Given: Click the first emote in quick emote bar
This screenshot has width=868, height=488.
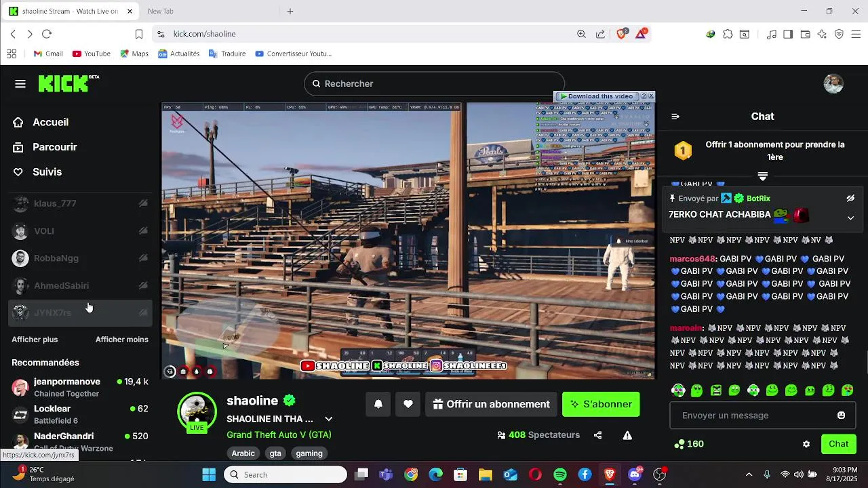Looking at the screenshot, I should [677, 390].
